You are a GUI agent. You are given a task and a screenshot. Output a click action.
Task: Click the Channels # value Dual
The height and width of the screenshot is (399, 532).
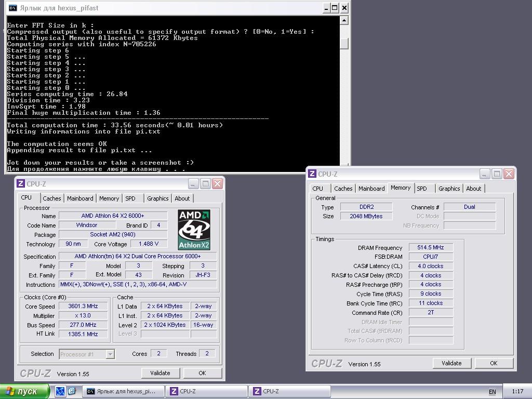470,207
